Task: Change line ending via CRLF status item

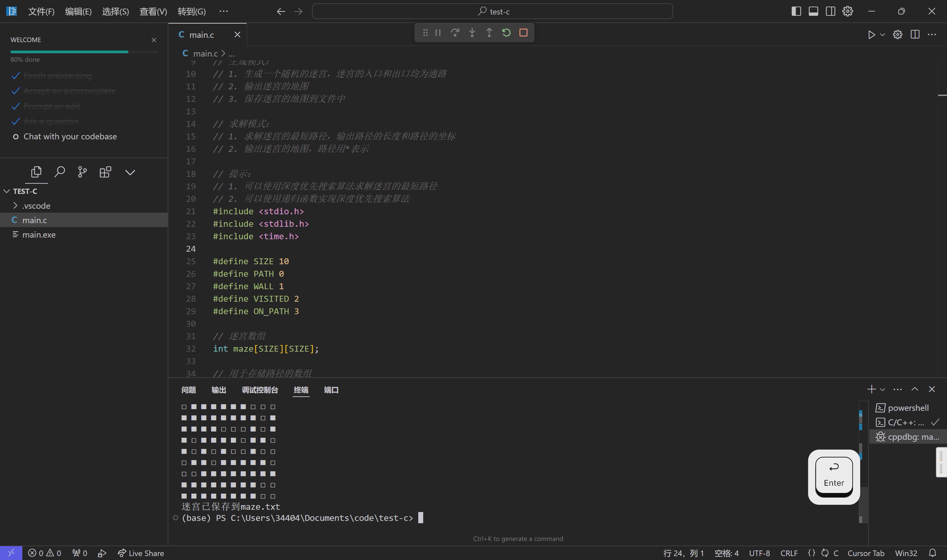Action: [x=789, y=553]
